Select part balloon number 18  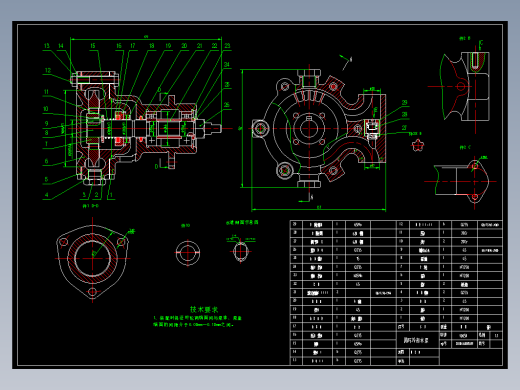pyautogui.click(x=152, y=46)
